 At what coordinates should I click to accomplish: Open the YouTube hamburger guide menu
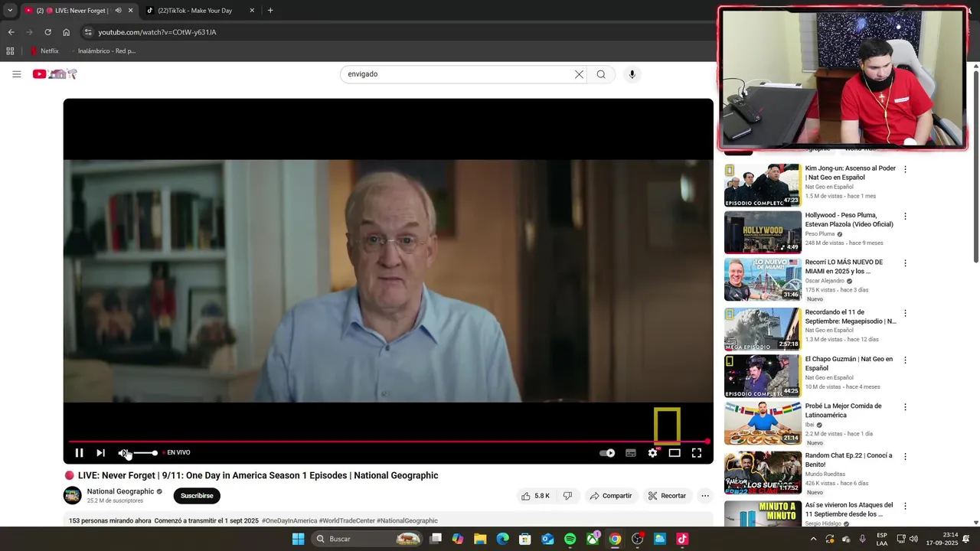click(x=16, y=74)
